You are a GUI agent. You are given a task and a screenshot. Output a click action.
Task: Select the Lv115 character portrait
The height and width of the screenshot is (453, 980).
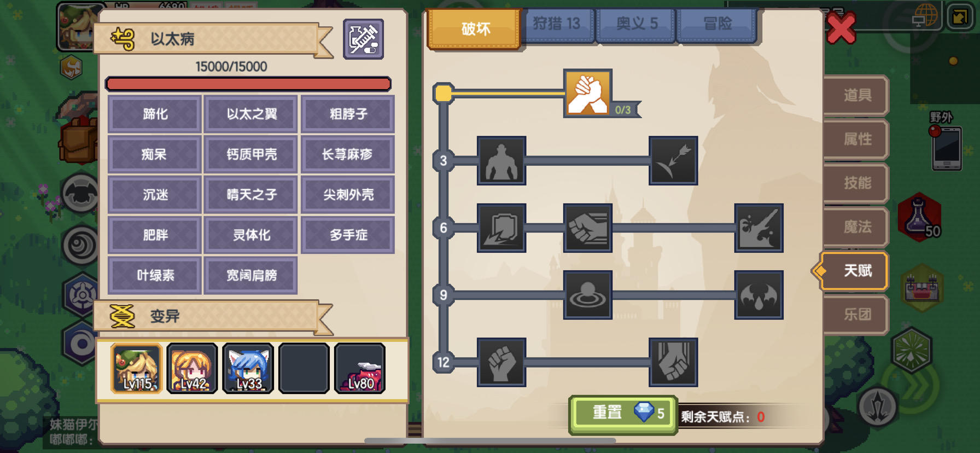[x=137, y=368]
